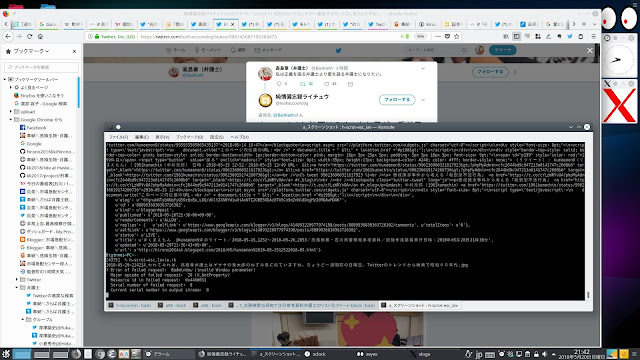Image resolution: width=640 pixels, height=360 pixels.
Task: Reply to the 英島章 tweet
Action: (279, 84)
